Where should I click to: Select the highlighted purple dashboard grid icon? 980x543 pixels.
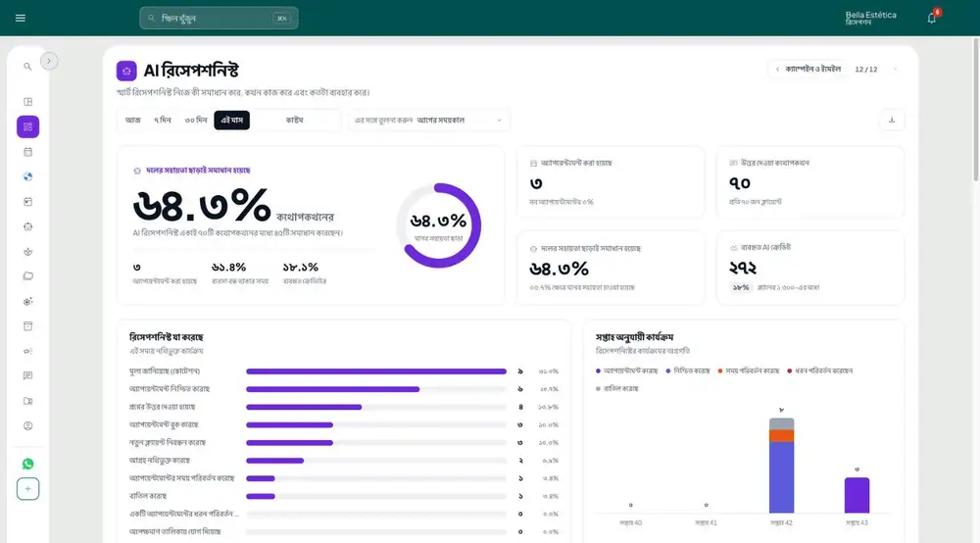point(27,126)
